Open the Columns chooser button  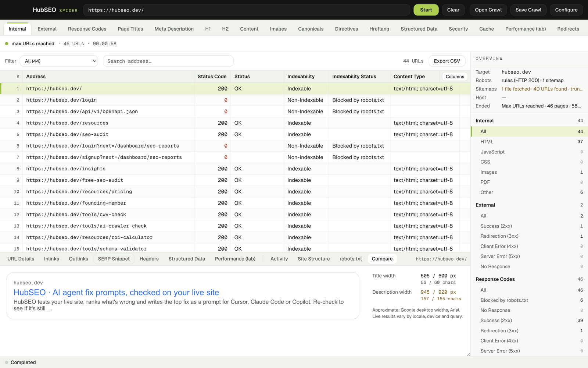455,77
